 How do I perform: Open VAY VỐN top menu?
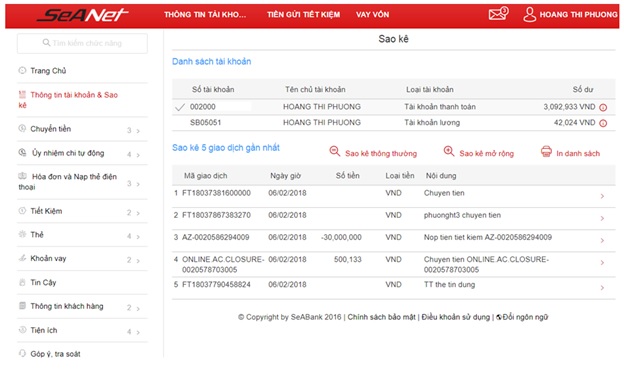[372, 15]
